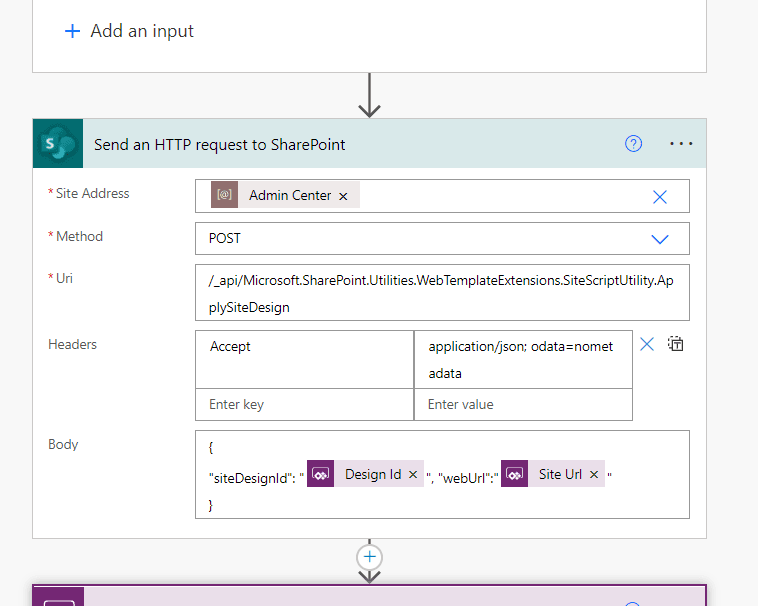Click the Admin Center token label
Viewport: 758px width, 606px height.
coord(290,195)
